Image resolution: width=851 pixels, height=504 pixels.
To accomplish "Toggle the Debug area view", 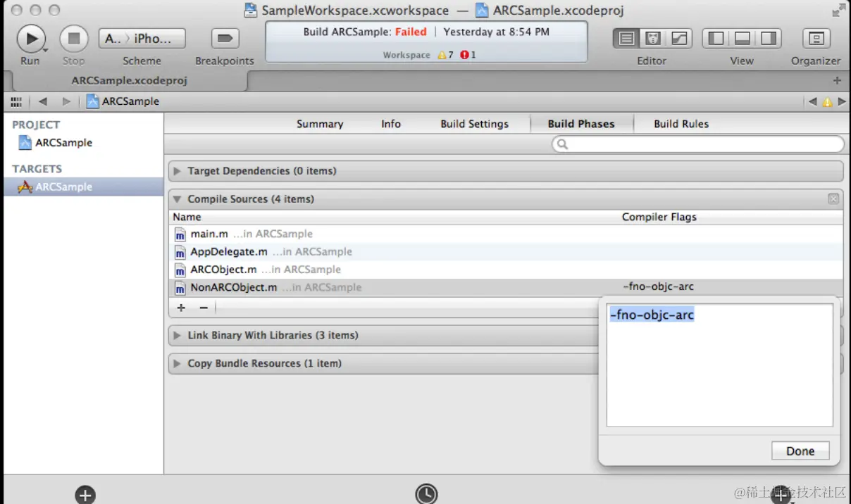I will point(742,39).
